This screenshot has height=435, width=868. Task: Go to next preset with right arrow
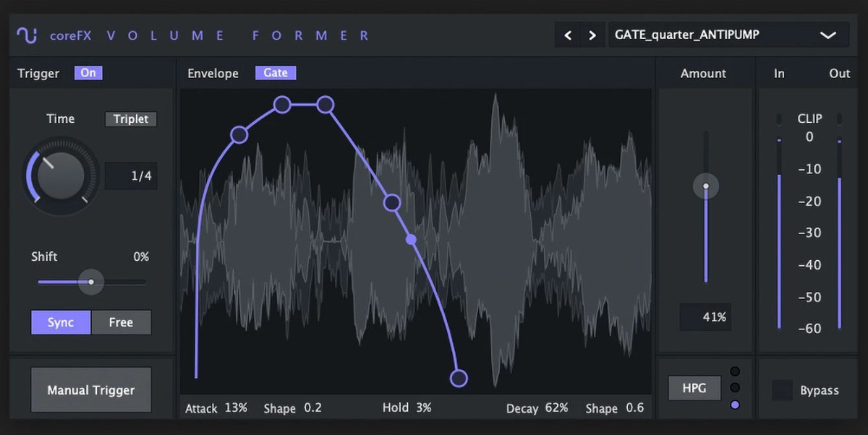click(x=592, y=35)
